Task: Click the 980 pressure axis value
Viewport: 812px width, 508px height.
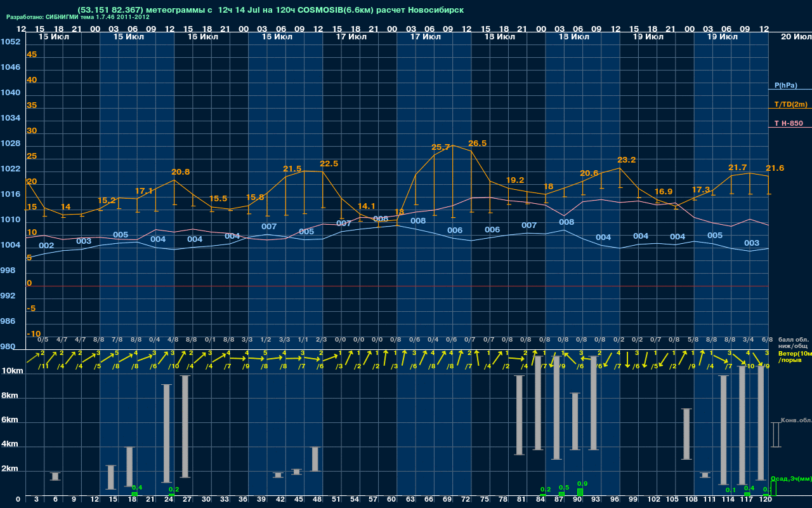Action: click(x=8, y=346)
